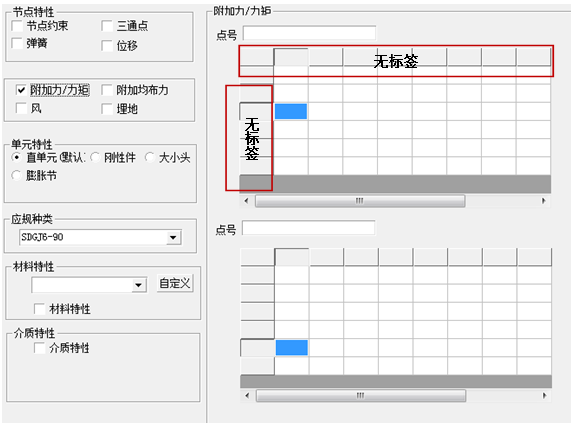Image resolution: width=571 pixels, height=425 pixels.
Task: Expand the 材料特性 combo box arrow
Action: (138, 285)
